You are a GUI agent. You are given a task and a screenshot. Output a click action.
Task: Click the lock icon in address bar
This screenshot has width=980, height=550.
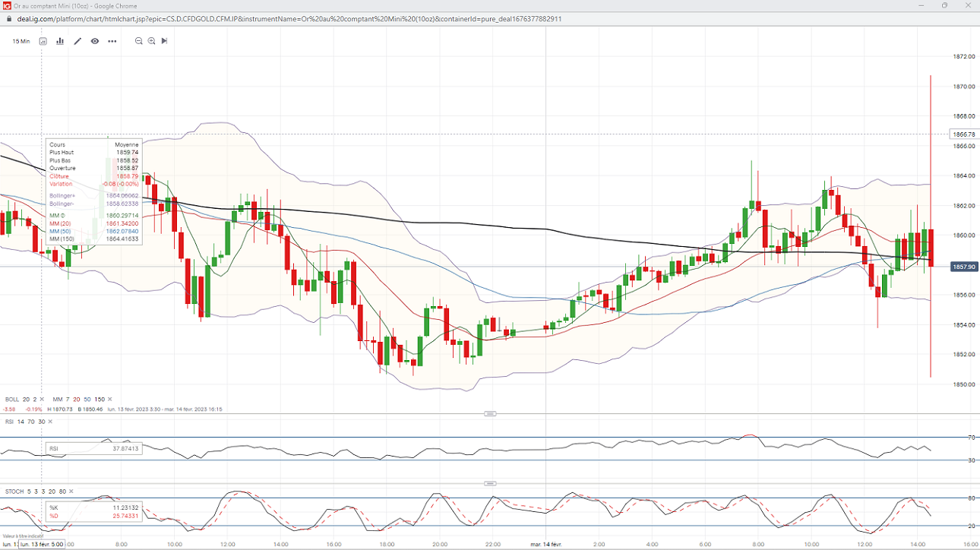(11, 18)
